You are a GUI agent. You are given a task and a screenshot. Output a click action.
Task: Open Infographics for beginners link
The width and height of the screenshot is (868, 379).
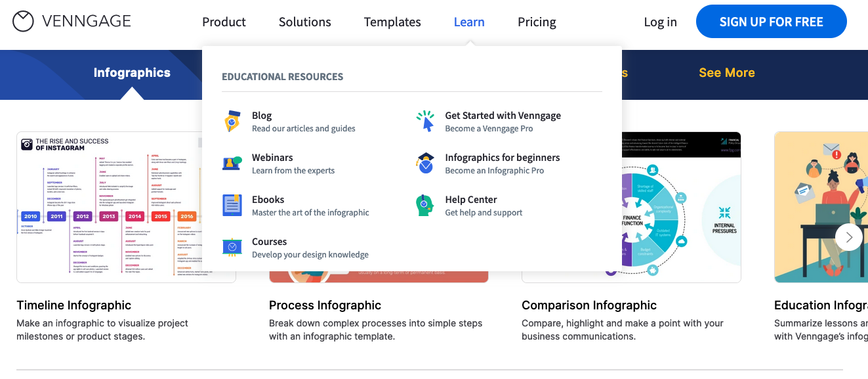tap(503, 157)
